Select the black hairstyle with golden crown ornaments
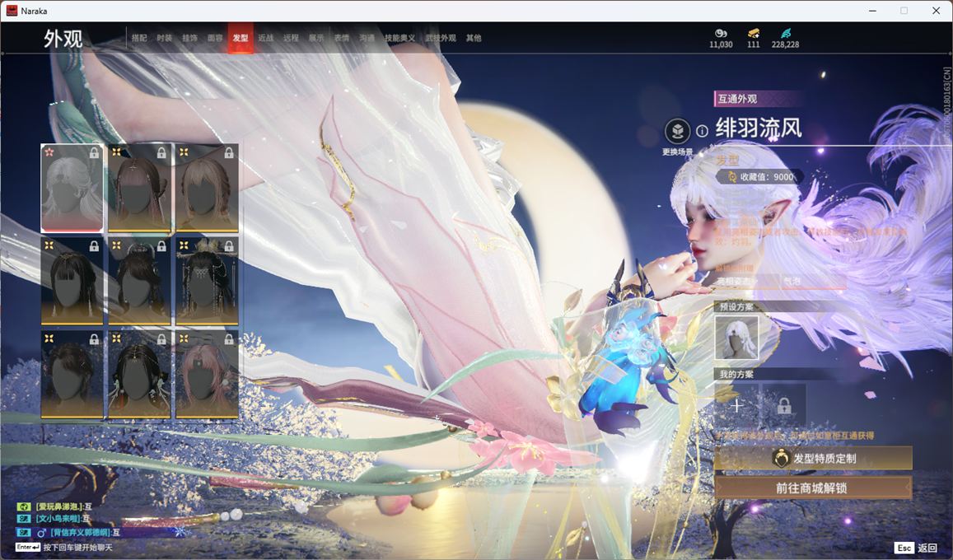953x560 pixels. 207,281
